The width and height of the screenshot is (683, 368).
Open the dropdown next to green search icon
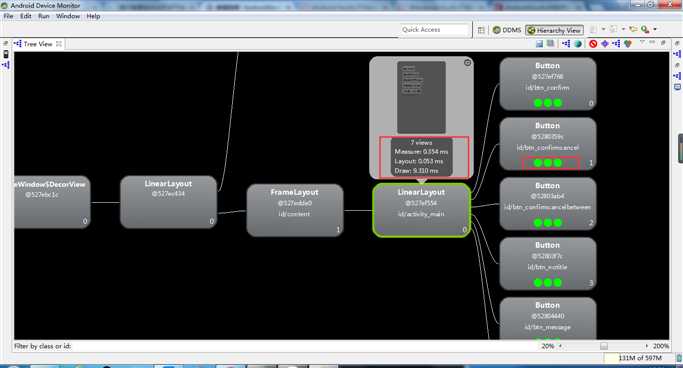click(655, 30)
